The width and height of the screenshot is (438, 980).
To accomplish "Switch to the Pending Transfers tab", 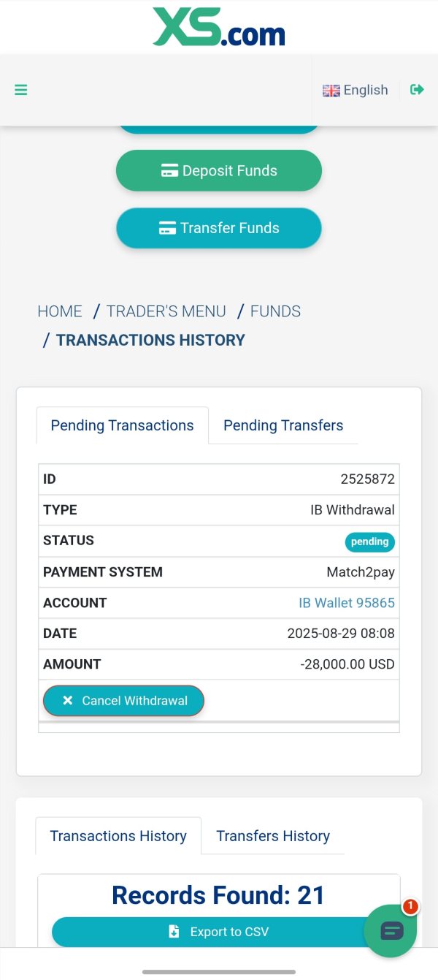I will 283,425.
